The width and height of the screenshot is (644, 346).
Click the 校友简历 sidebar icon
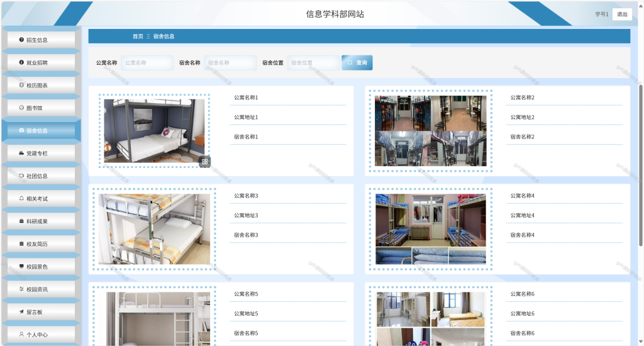(21, 243)
